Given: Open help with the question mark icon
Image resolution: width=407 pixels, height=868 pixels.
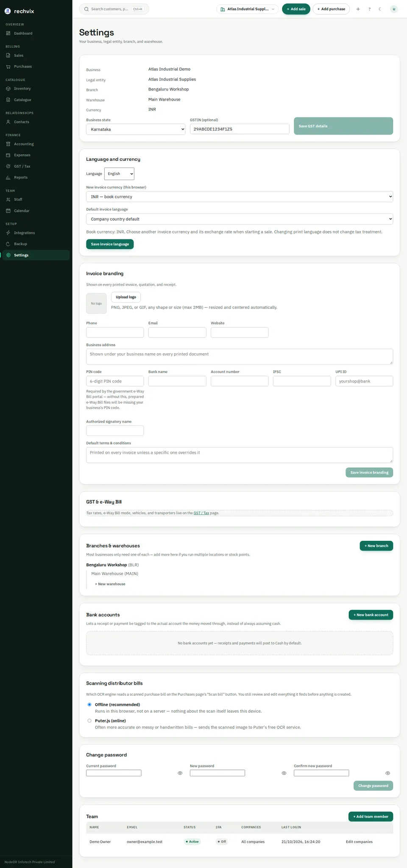Looking at the screenshot, I should click(369, 9).
